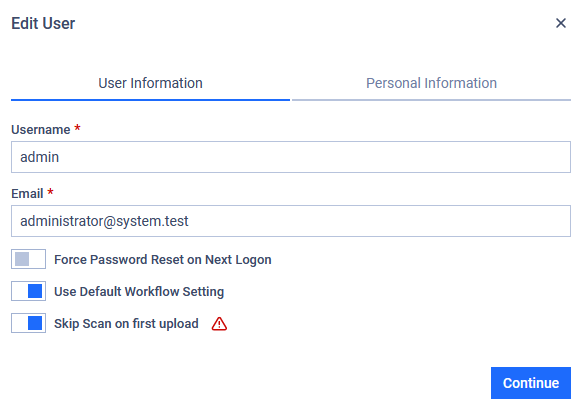Close the Edit User dialog
587x407 pixels.
(560, 23)
